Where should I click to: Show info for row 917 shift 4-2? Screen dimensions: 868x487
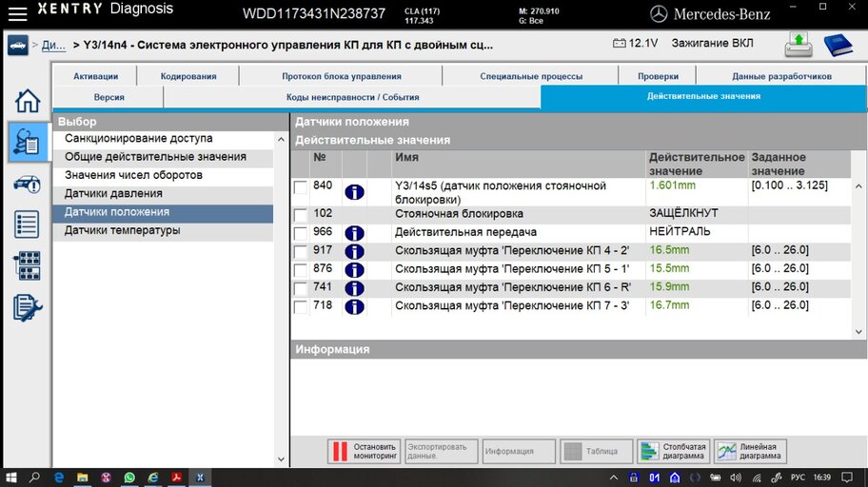(x=354, y=251)
